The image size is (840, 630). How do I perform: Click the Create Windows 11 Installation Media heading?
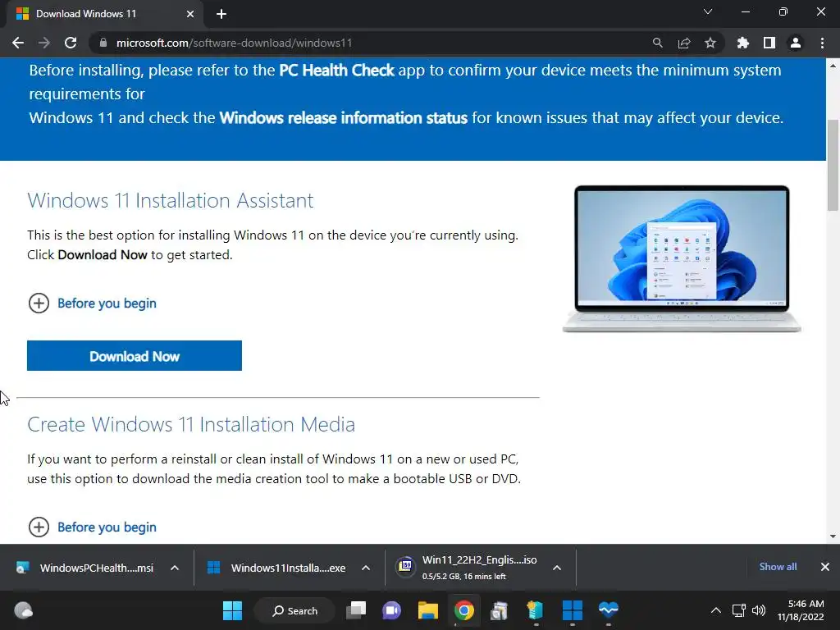coord(191,425)
